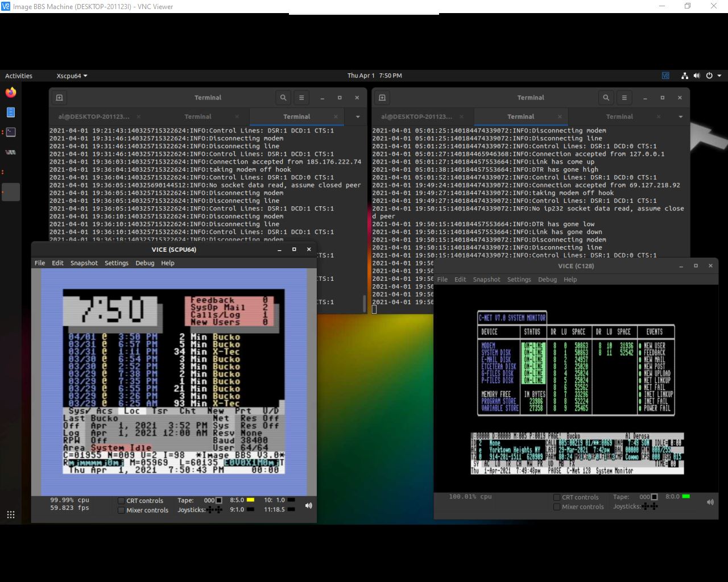Image resolution: width=728 pixels, height=582 pixels.
Task: Mute sound in VICE SCPU64 status bar
Action: 308,505
